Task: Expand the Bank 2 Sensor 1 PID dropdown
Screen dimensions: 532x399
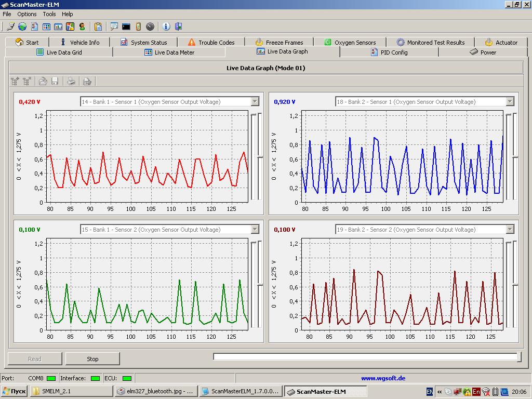Action: (510, 102)
